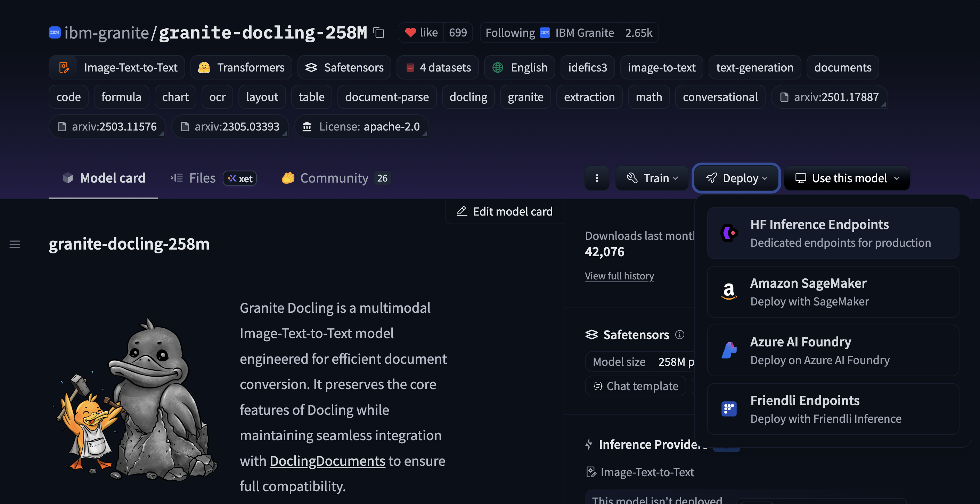Screen dimensions: 980x504
Task: Open the three-dot overflow menu
Action: coord(597,178)
